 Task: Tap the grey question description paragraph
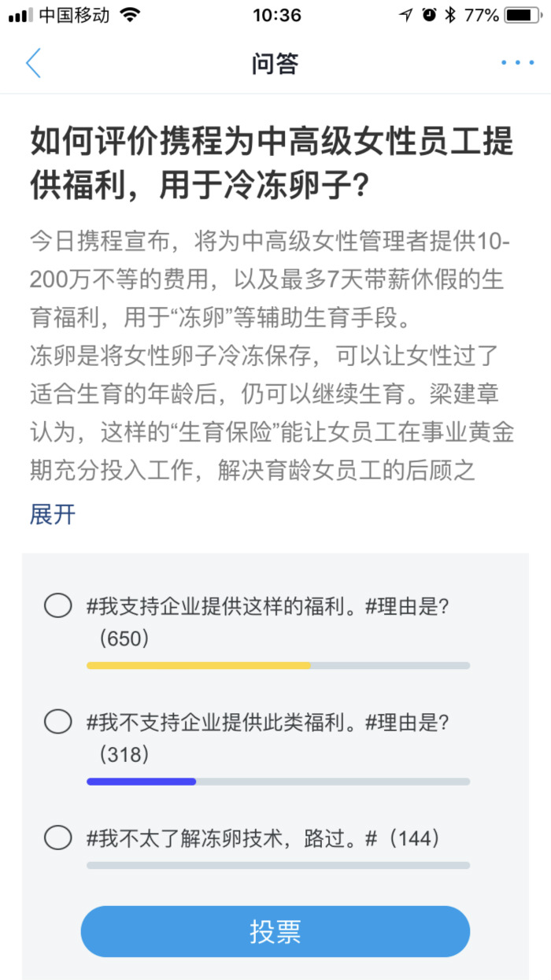pos(272,356)
